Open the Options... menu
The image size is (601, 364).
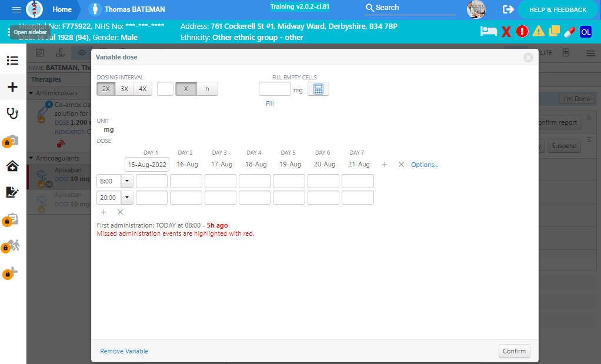tap(425, 165)
